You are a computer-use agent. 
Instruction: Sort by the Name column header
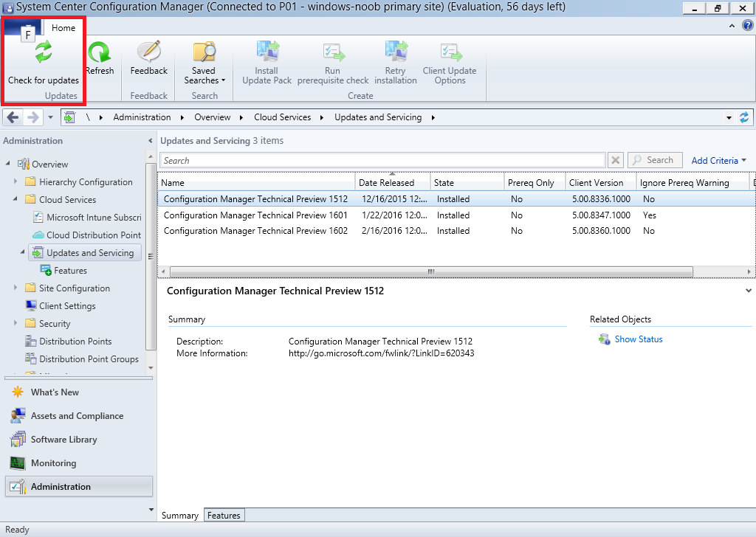[256, 182]
